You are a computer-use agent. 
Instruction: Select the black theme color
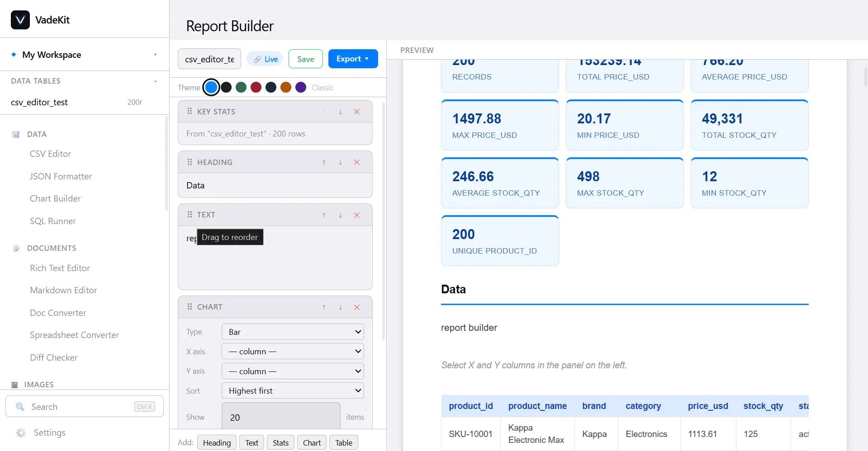coord(226,87)
